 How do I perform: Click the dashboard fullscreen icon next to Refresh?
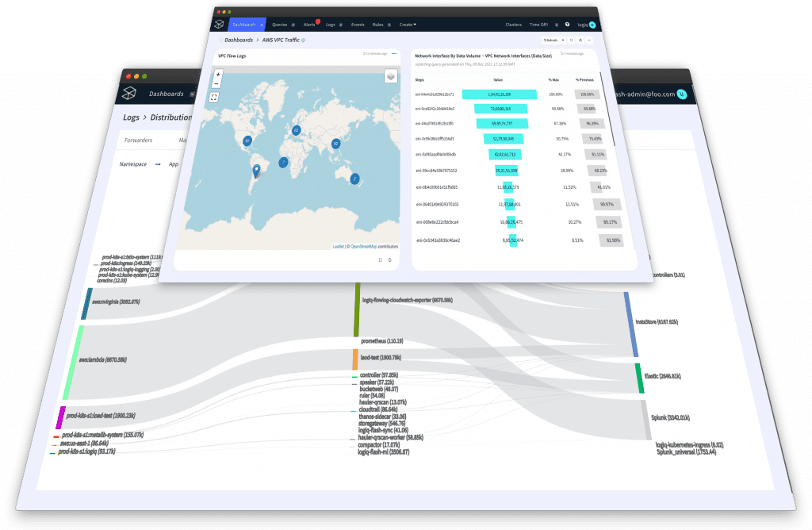pos(571,40)
